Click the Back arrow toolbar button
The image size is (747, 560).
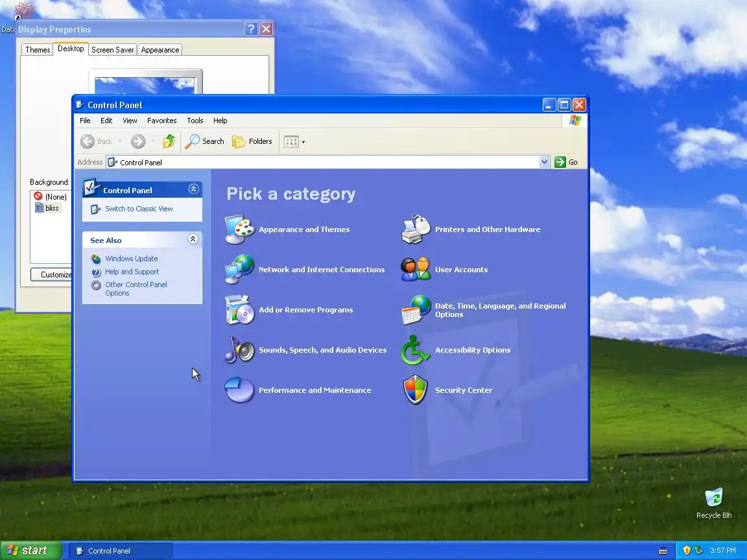click(96, 141)
